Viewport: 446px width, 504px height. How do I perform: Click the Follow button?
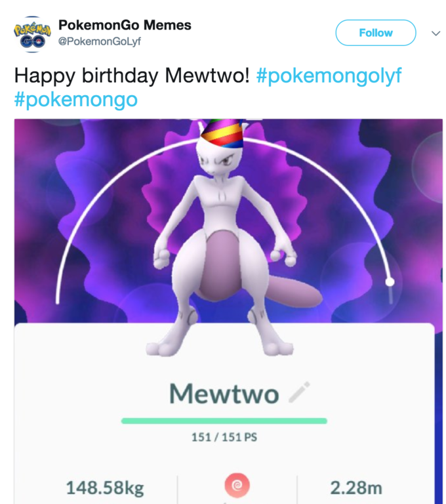(376, 33)
